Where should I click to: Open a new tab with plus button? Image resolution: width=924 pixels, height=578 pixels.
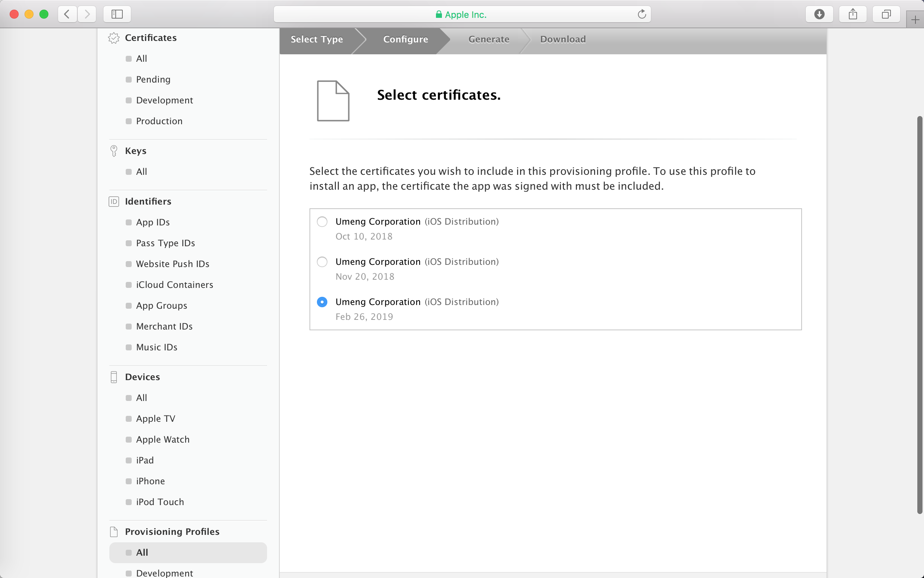(x=915, y=20)
